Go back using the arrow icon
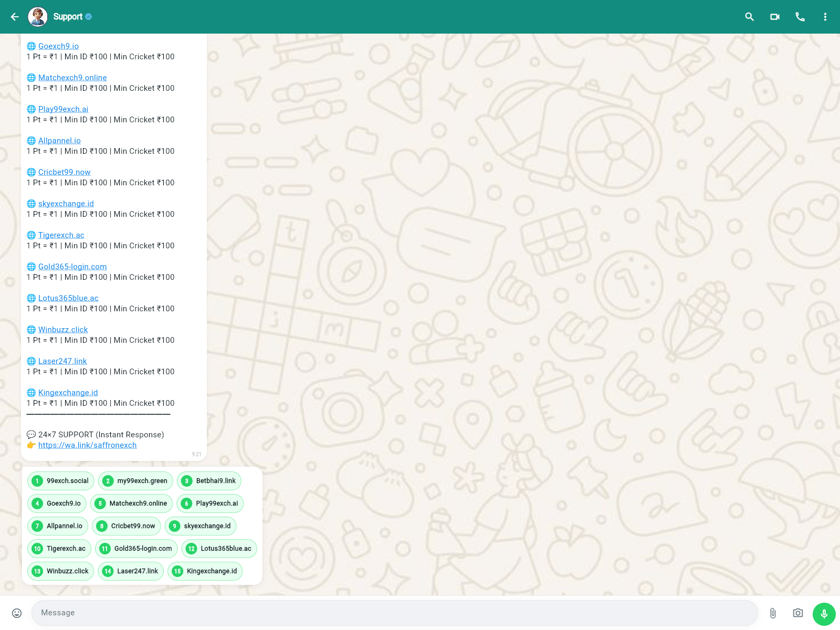 [x=15, y=17]
